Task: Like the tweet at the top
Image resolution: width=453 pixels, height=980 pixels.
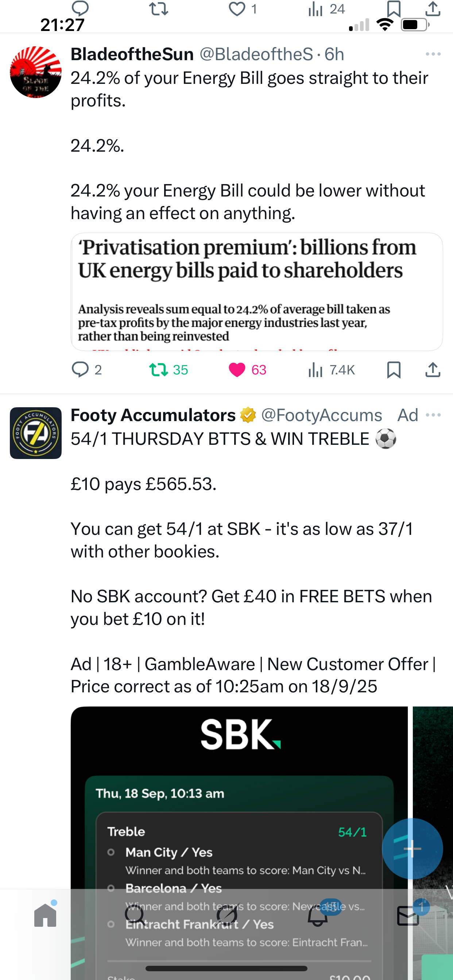Action: tap(237, 9)
